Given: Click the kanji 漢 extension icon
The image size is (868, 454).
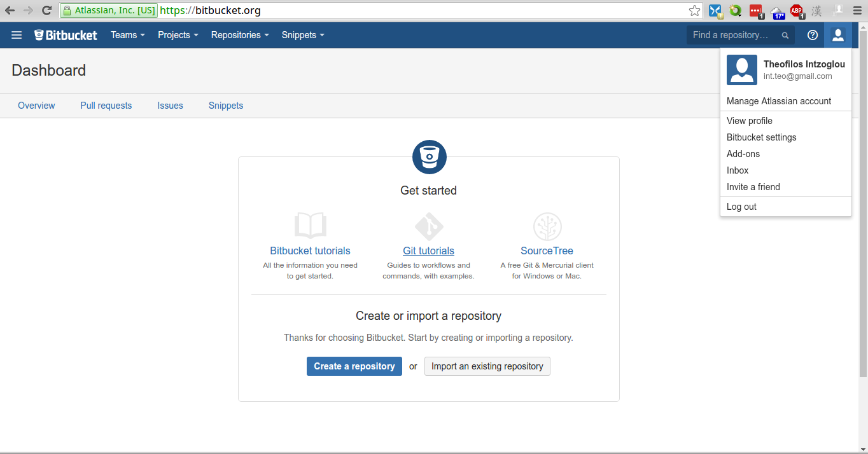Looking at the screenshot, I should coord(816,11).
